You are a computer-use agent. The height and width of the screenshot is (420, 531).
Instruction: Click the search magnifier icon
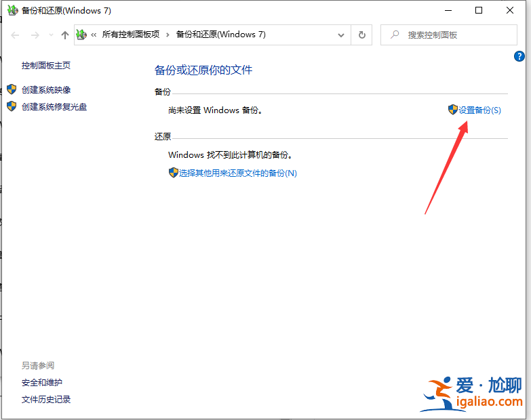click(x=395, y=35)
